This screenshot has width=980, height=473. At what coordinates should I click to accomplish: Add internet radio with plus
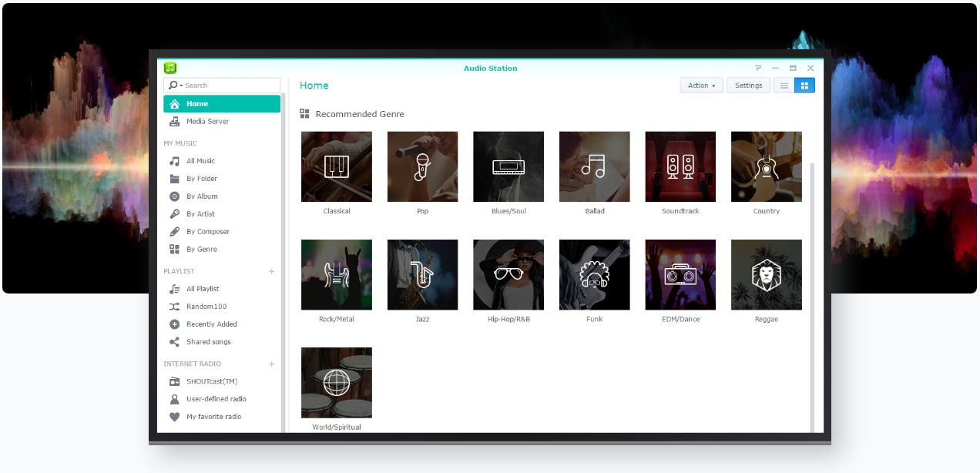[x=271, y=364]
